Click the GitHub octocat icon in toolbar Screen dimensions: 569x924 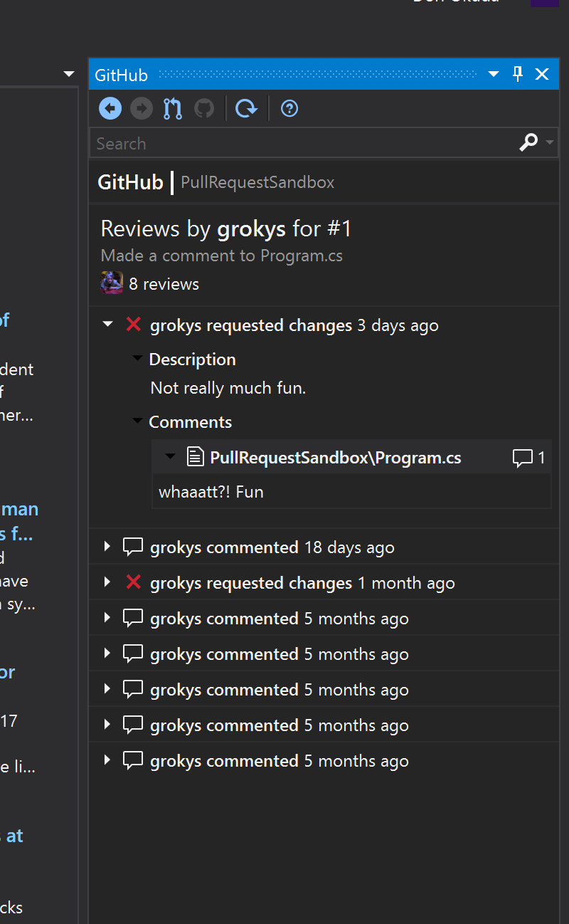click(x=204, y=108)
